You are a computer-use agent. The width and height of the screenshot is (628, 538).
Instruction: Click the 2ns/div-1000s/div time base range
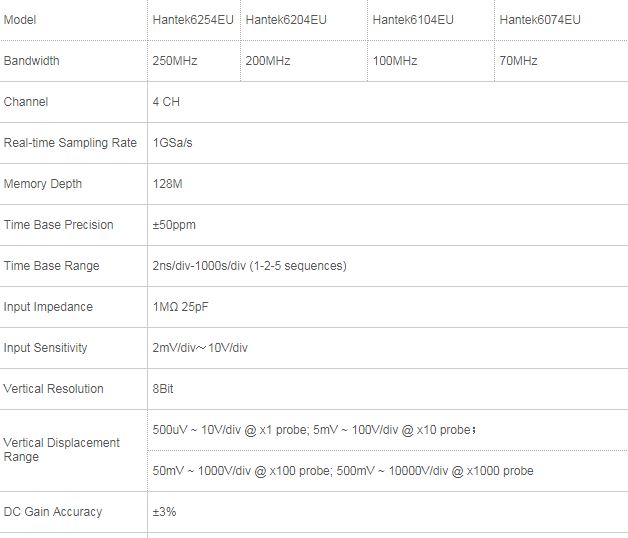click(x=249, y=266)
